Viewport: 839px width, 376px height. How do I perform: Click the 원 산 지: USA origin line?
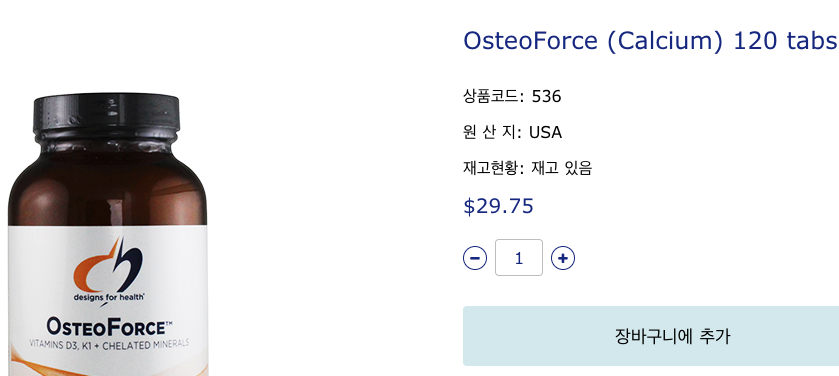point(512,132)
